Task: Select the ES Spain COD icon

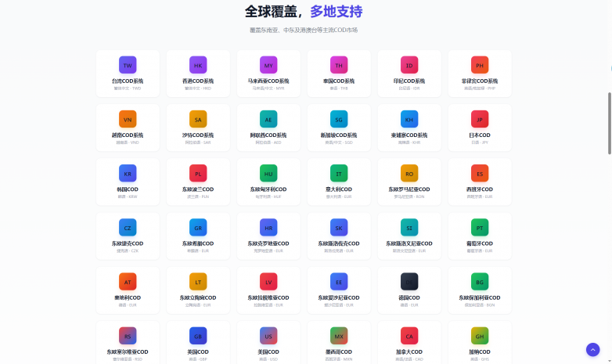Action: pos(480,174)
